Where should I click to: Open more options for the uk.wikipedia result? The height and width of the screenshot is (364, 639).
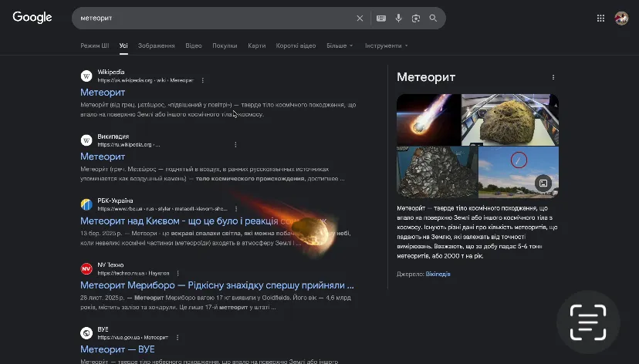click(x=202, y=80)
